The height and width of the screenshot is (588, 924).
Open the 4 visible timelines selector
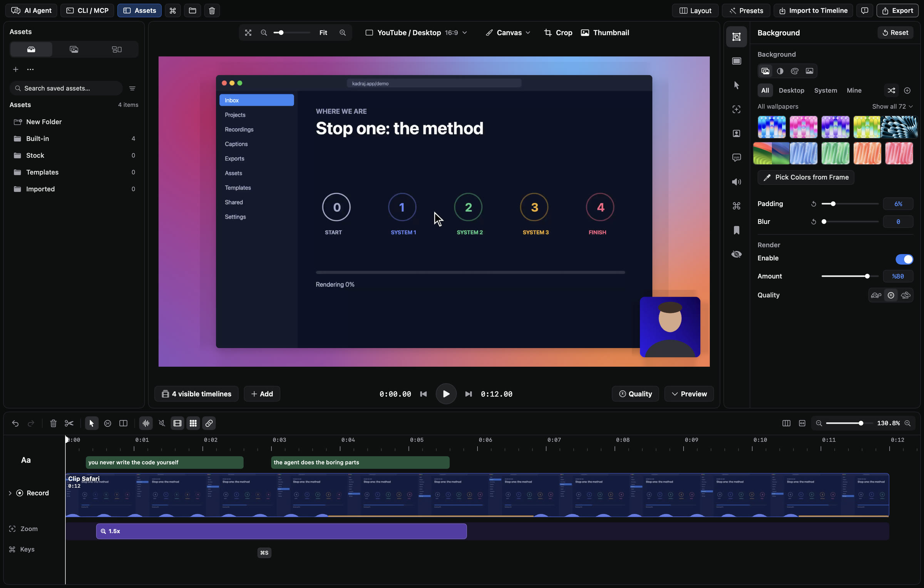point(196,394)
